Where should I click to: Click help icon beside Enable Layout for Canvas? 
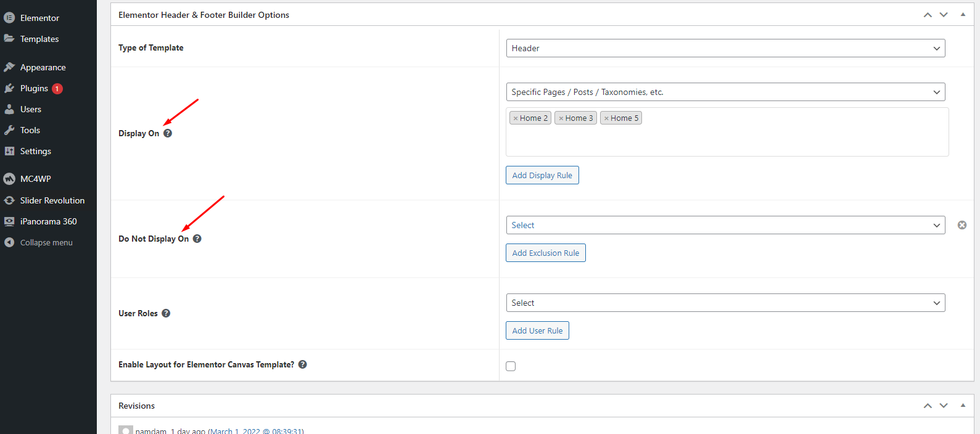(x=303, y=364)
